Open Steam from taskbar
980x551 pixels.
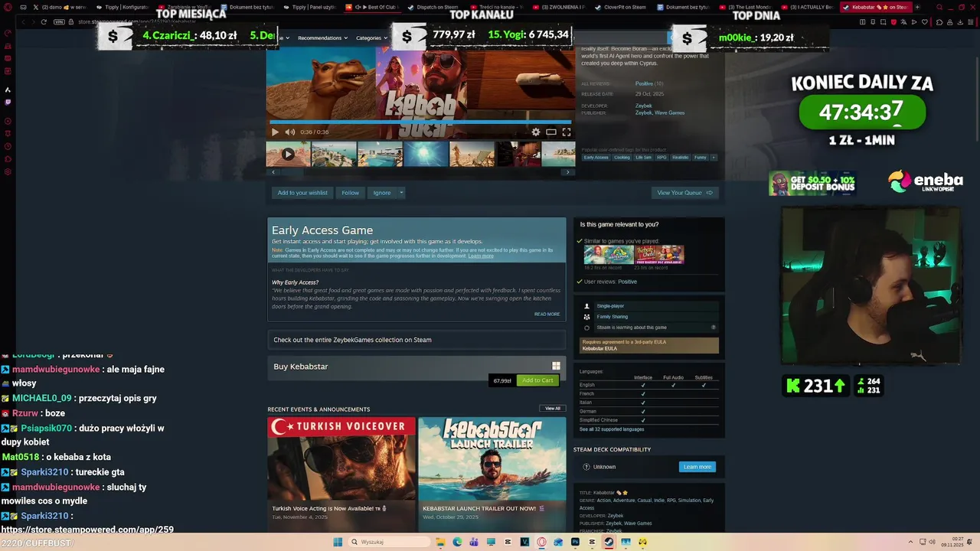[x=609, y=542]
